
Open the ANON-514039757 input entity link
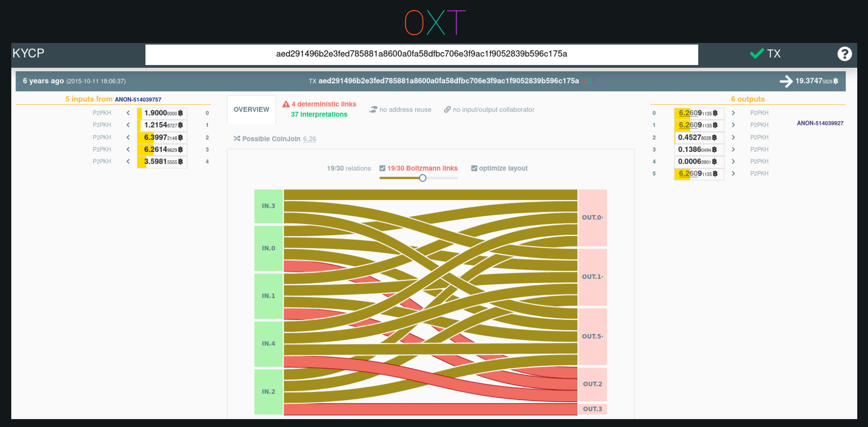(138, 99)
